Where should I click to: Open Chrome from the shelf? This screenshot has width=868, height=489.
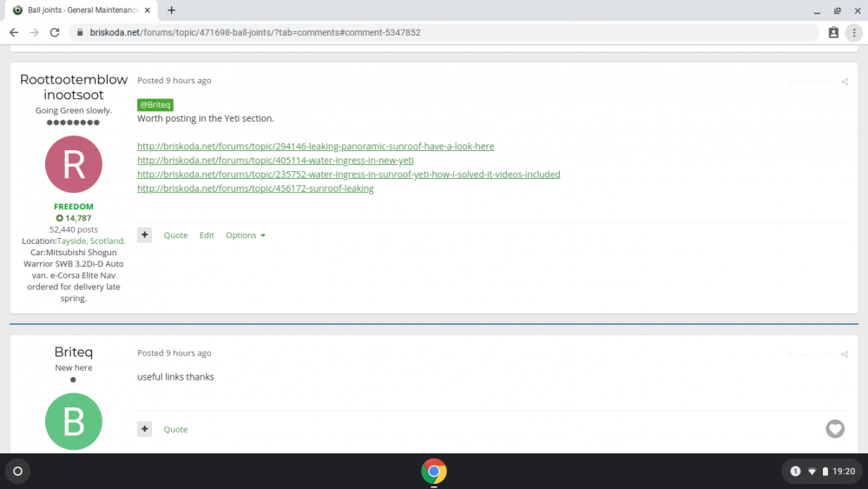tap(434, 472)
